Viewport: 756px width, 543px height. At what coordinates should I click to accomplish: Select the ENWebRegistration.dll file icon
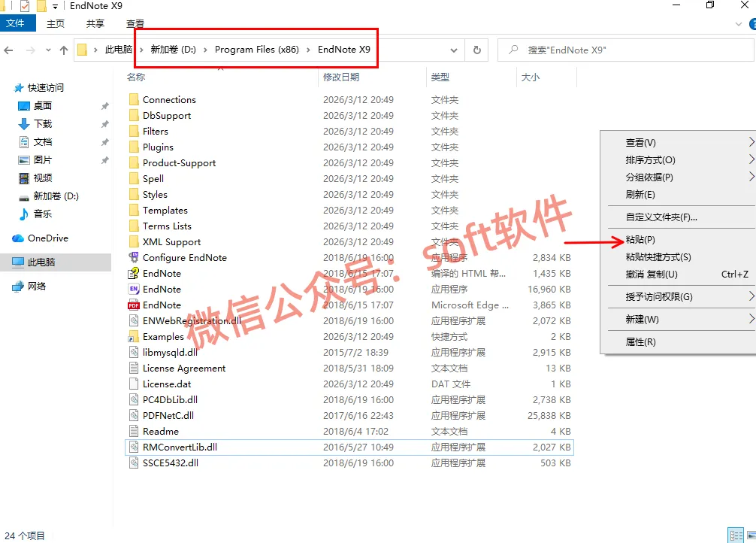(134, 321)
